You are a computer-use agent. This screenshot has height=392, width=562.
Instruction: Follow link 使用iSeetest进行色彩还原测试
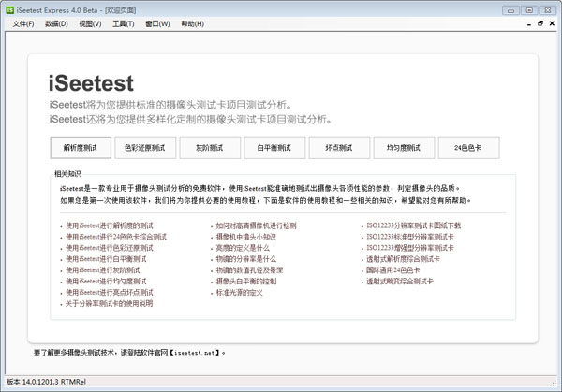(110, 248)
